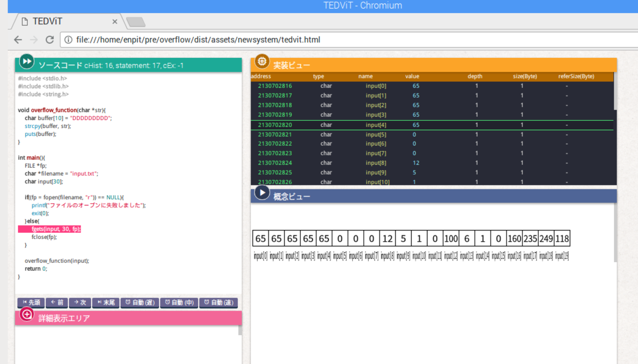The height and width of the screenshot is (364, 638).
Task: Start medium auto-play 自動 (中)
Action: (x=179, y=303)
